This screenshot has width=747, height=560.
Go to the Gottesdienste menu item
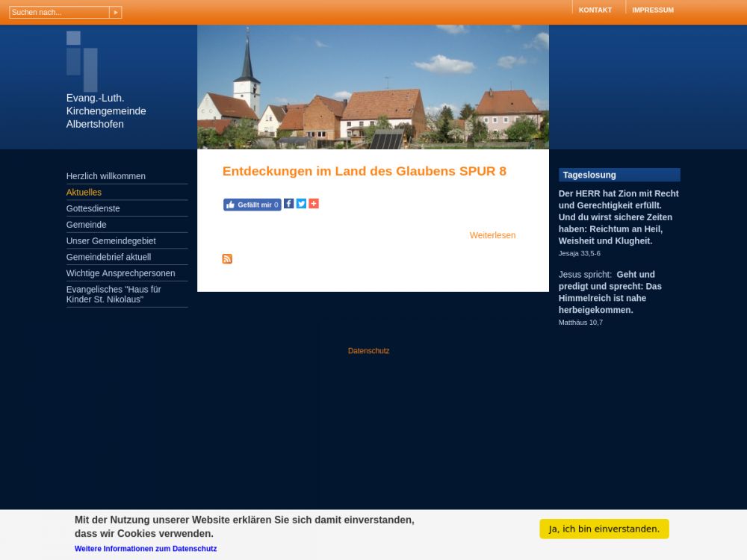pyautogui.click(x=93, y=209)
